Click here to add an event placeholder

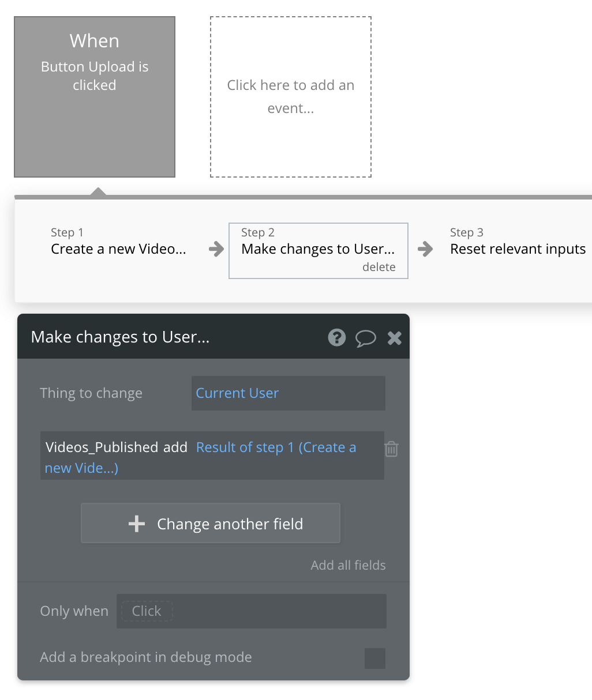[x=290, y=96]
